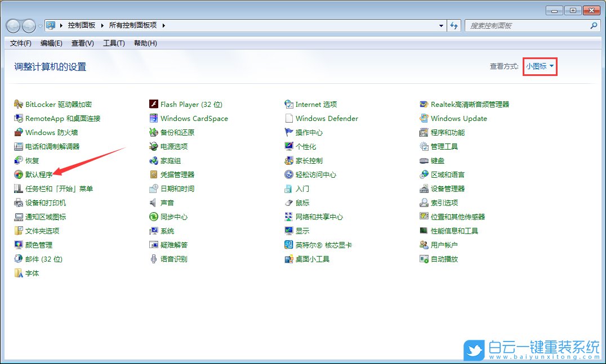Open the 查看(V) menu
The height and width of the screenshot is (364, 606).
82,43
